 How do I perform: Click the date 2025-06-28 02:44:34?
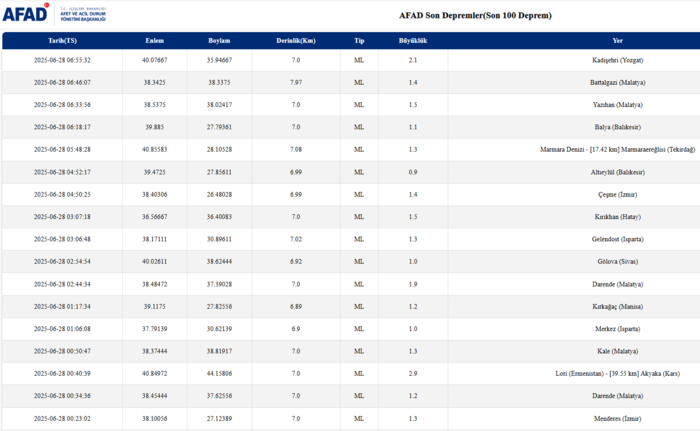pyautogui.click(x=62, y=285)
